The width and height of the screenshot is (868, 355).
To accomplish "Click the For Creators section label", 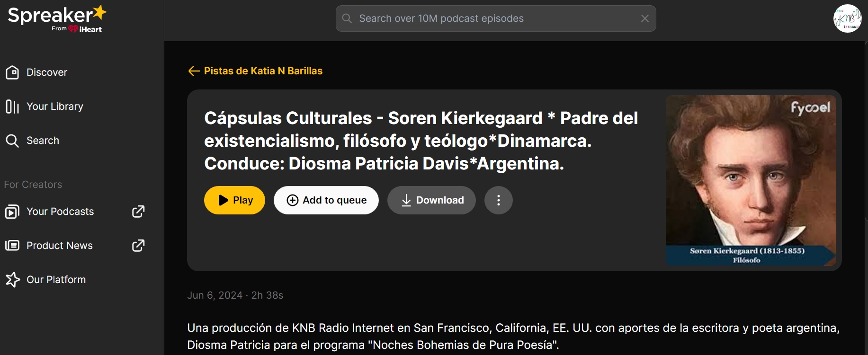I will click(x=33, y=185).
